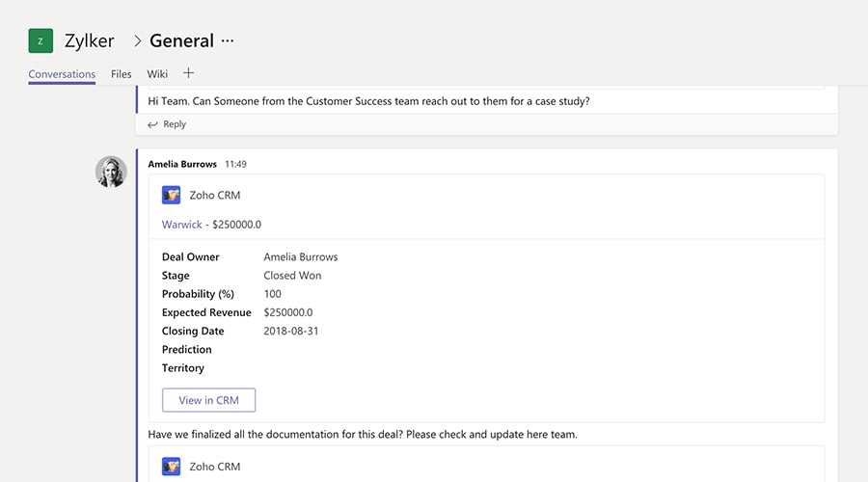868x482 pixels.
Task: Click the Zoho CRM icon above Warwick
Action: click(x=172, y=195)
